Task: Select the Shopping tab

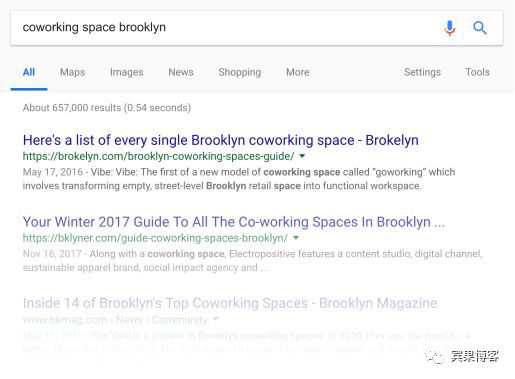Action: coord(240,72)
